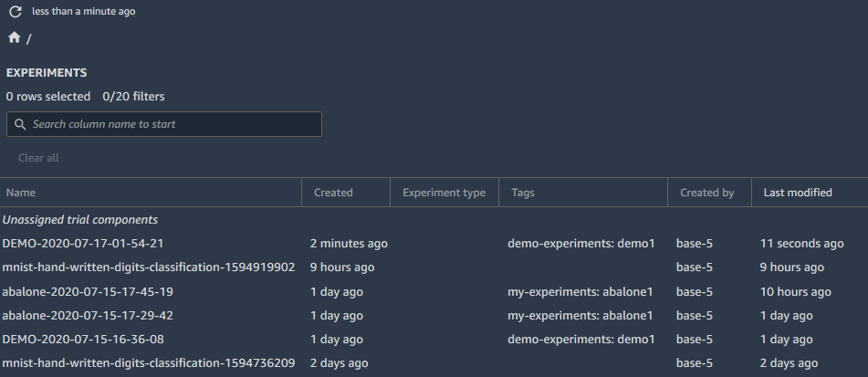Click the refresh icon at top
Screen dimensions: 868x377
point(15,12)
